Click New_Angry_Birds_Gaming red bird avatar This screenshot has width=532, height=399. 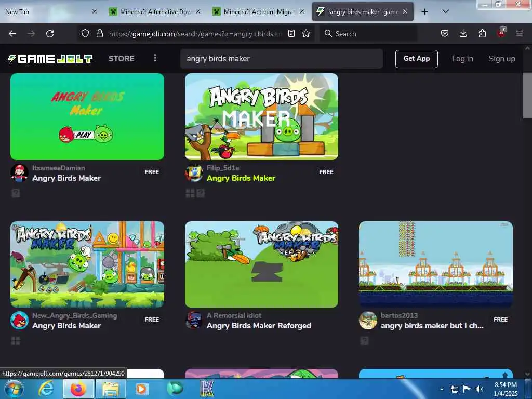[x=19, y=320]
